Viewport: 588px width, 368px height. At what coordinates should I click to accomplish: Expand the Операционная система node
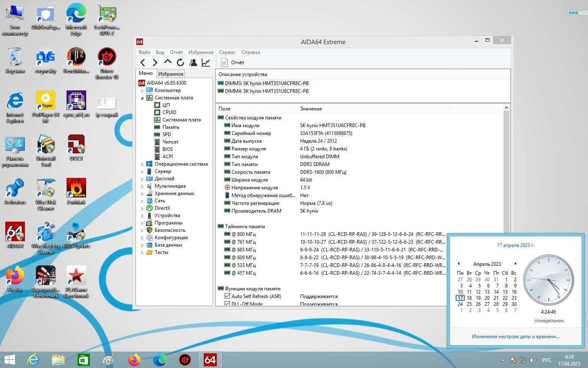click(x=143, y=164)
